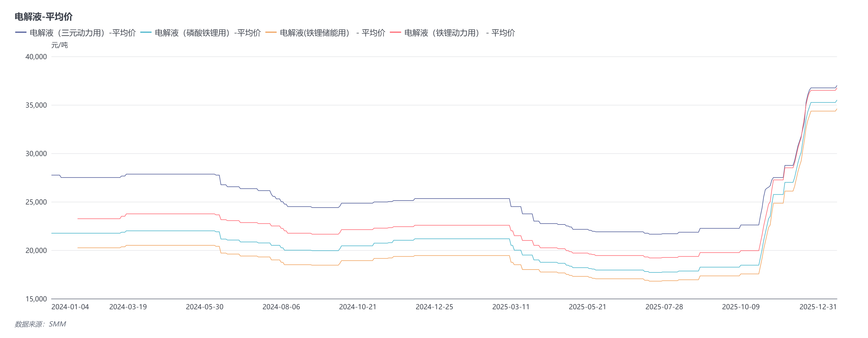Click the 2025-12-31 date axis label
The image size is (868, 338).
coord(818,307)
